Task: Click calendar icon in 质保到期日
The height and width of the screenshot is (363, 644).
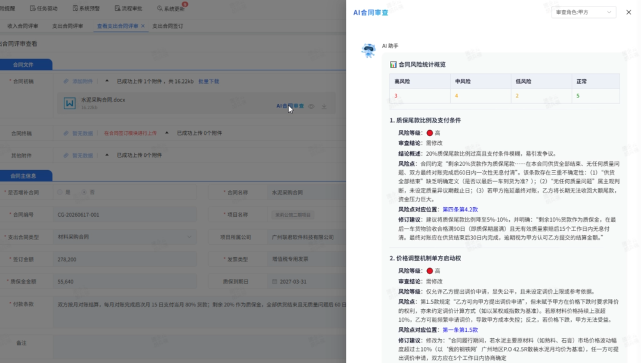Action: click(x=274, y=282)
